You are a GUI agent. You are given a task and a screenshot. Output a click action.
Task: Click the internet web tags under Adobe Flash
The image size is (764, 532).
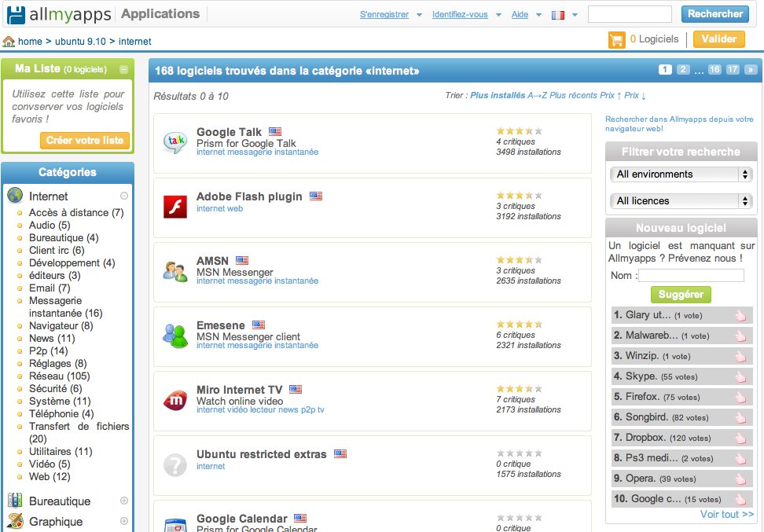[219, 208]
